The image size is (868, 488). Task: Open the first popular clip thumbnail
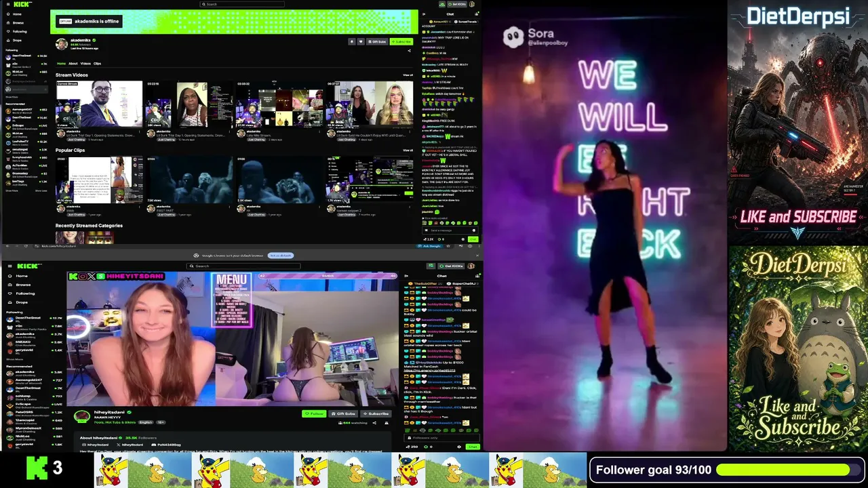(99, 180)
